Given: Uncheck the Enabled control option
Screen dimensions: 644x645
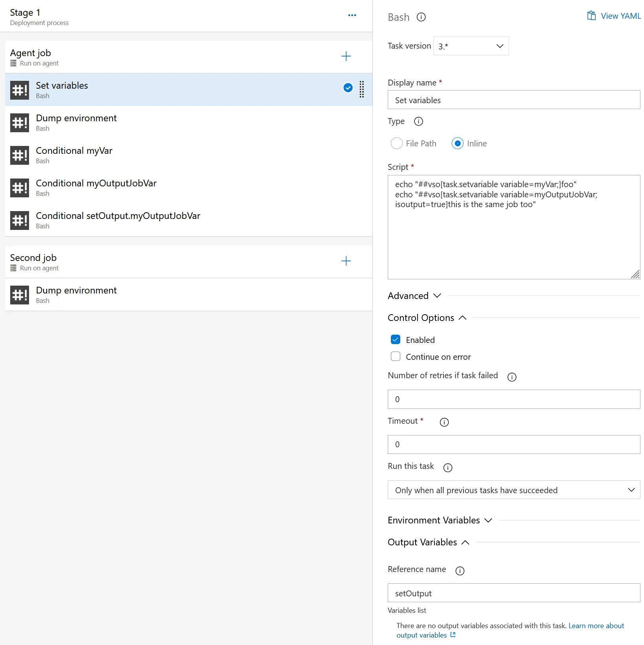Looking at the screenshot, I should tap(396, 339).
